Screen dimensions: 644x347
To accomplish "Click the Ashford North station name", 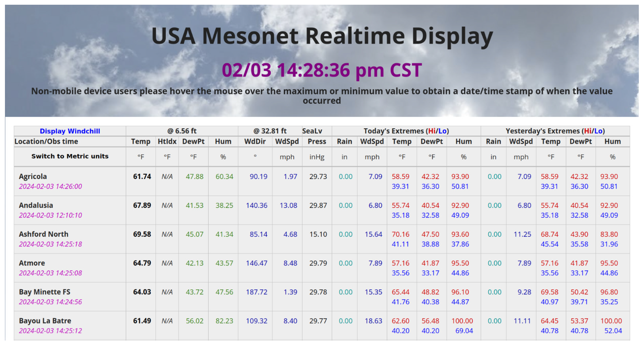I will pyautogui.click(x=43, y=234).
